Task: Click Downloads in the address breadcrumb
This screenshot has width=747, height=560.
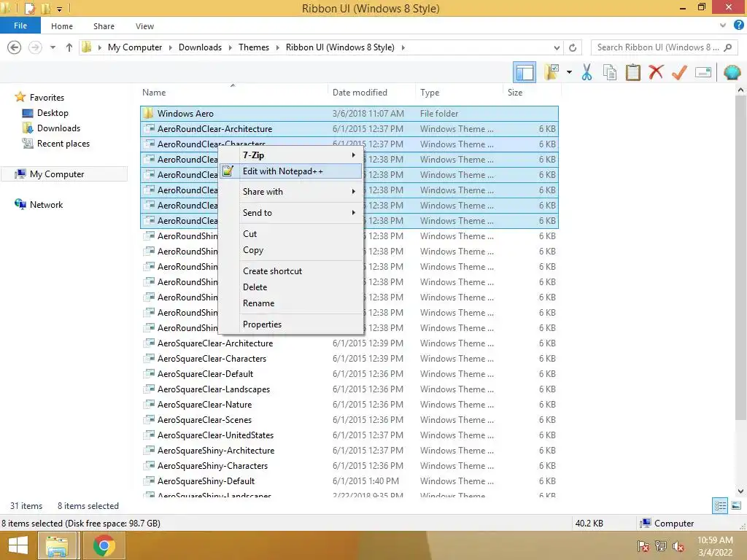Action: click(200, 47)
